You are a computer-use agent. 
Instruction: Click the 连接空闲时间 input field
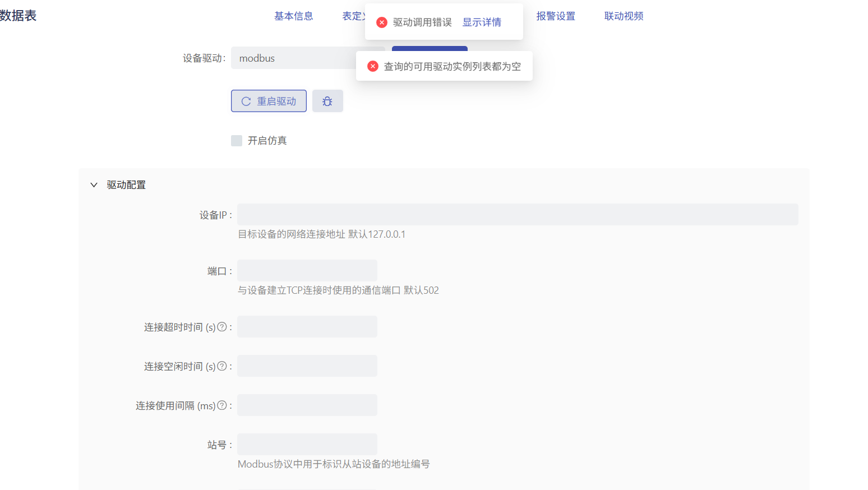[307, 366]
